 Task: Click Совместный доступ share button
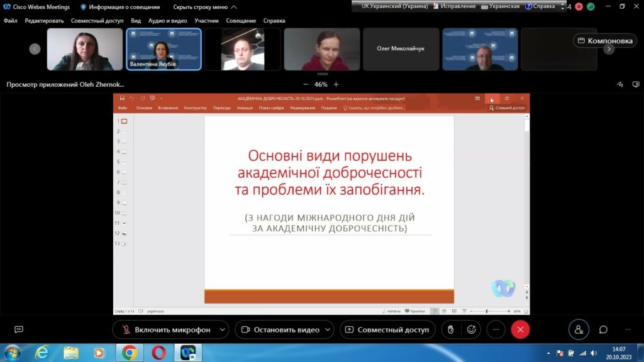point(387,330)
